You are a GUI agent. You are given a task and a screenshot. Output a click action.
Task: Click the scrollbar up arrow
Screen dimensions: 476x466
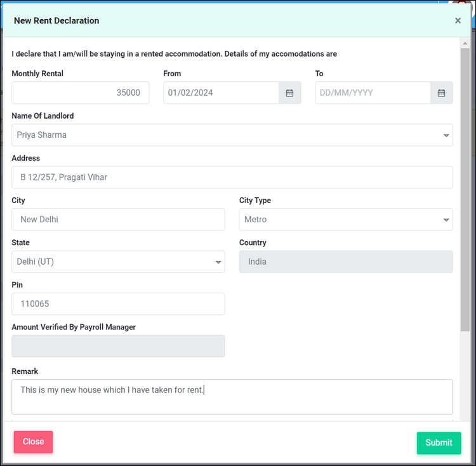click(465, 43)
